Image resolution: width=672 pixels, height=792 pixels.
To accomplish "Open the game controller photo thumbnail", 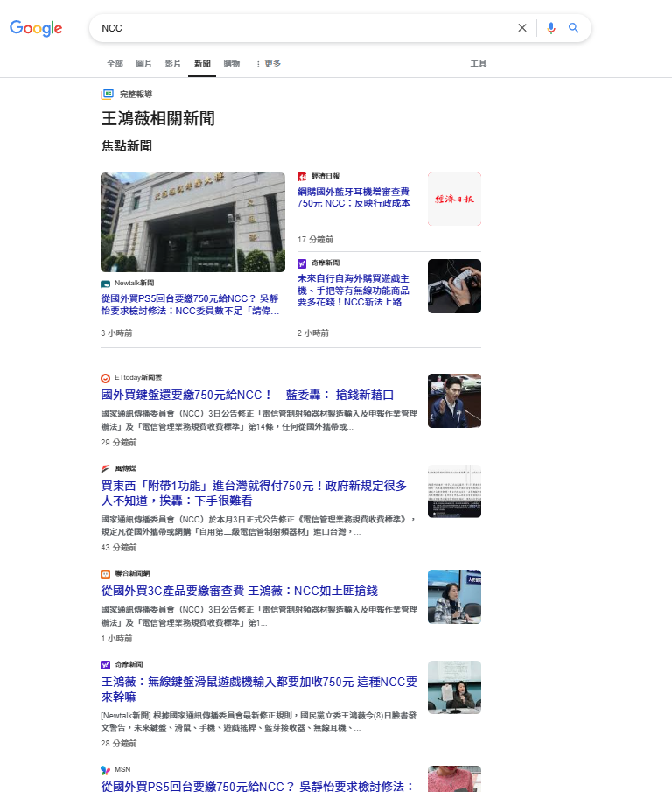I will pyautogui.click(x=454, y=286).
